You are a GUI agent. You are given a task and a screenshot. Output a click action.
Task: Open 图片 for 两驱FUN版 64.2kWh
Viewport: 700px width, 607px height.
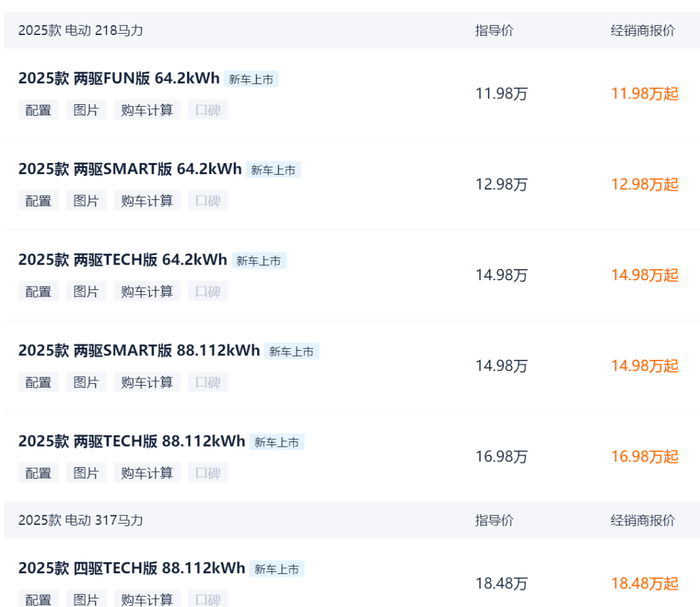[86, 110]
